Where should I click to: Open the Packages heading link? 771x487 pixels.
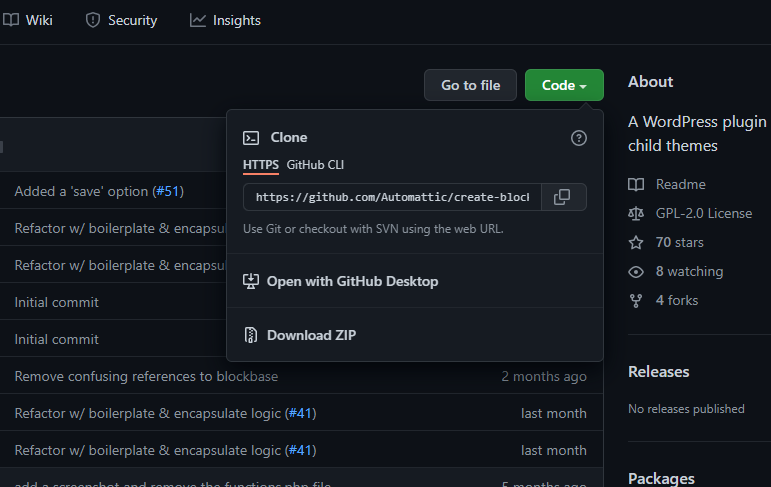(x=661, y=479)
